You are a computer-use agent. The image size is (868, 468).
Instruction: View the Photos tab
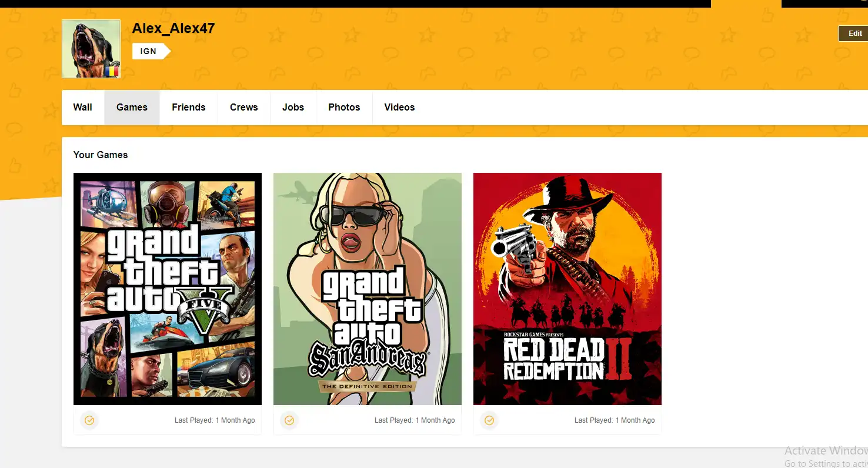(x=344, y=107)
